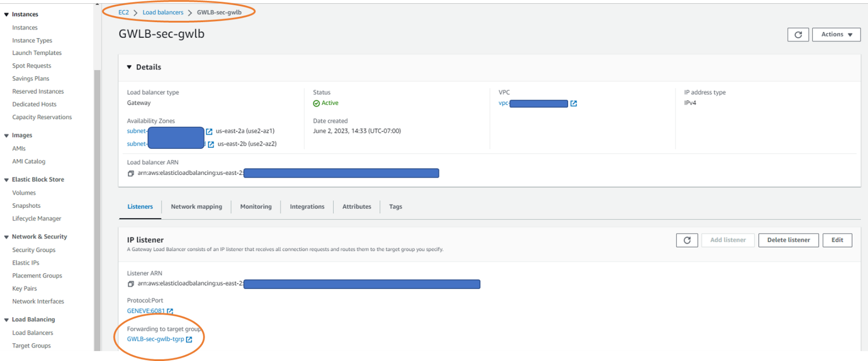
Task: Click the Active status text
Action: (330, 103)
